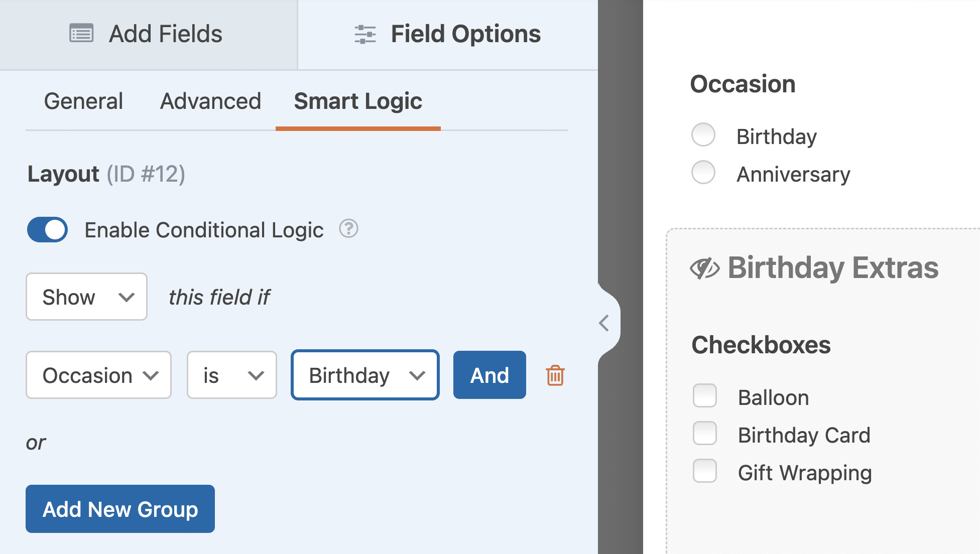
Task: Switch to the General tab
Action: click(x=83, y=101)
